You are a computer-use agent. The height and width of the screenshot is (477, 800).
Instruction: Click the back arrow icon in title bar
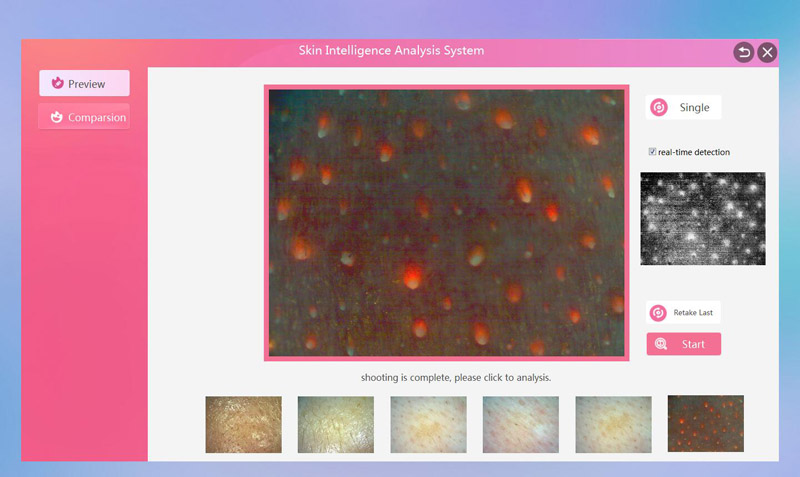pos(743,52)
